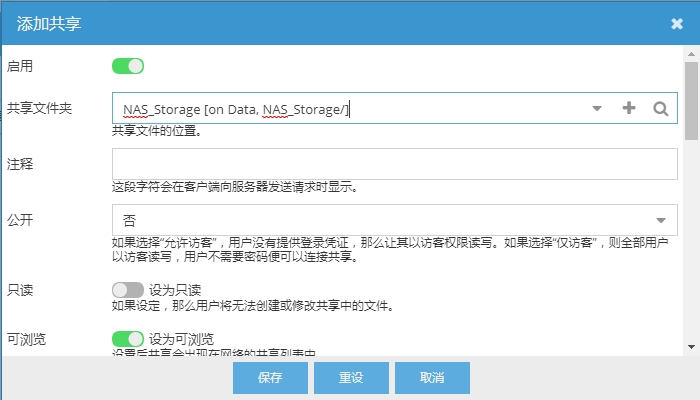Image resolution: width=700 pixels, height=400 pixels.
Task: Click the 只读 field label
Action: pyautogui.click(x=20, y=290)
